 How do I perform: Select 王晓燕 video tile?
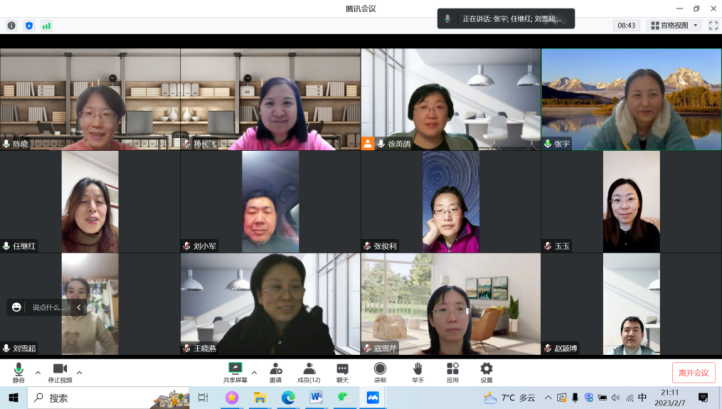270,304
